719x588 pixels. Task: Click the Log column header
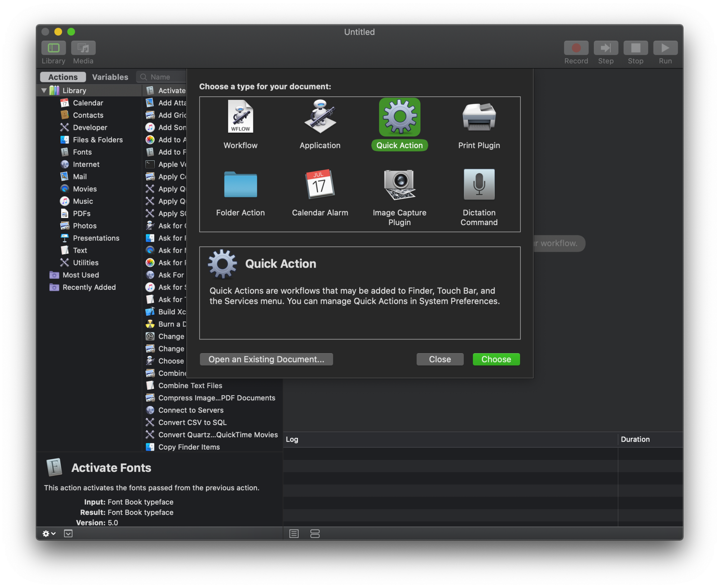click(x=450, y=439)
